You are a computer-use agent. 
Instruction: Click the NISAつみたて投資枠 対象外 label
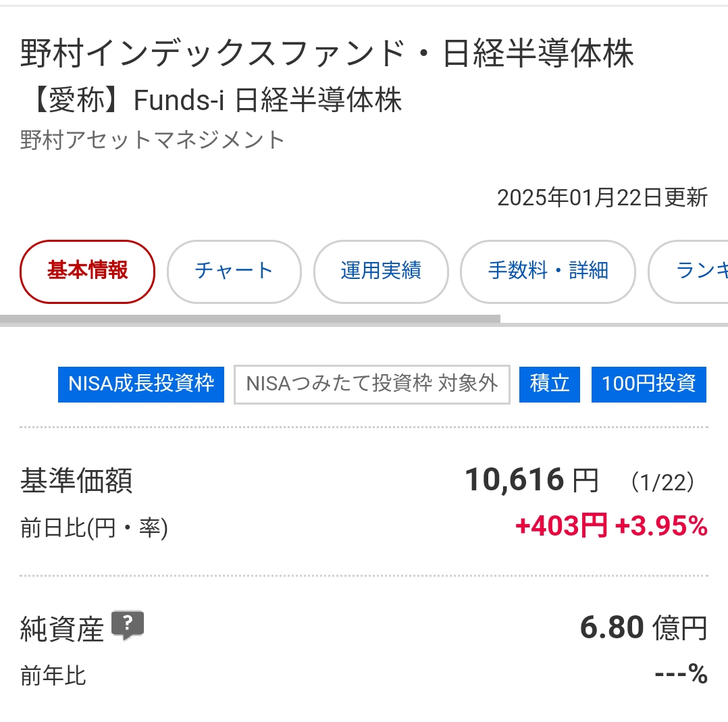tap(372, 384)
